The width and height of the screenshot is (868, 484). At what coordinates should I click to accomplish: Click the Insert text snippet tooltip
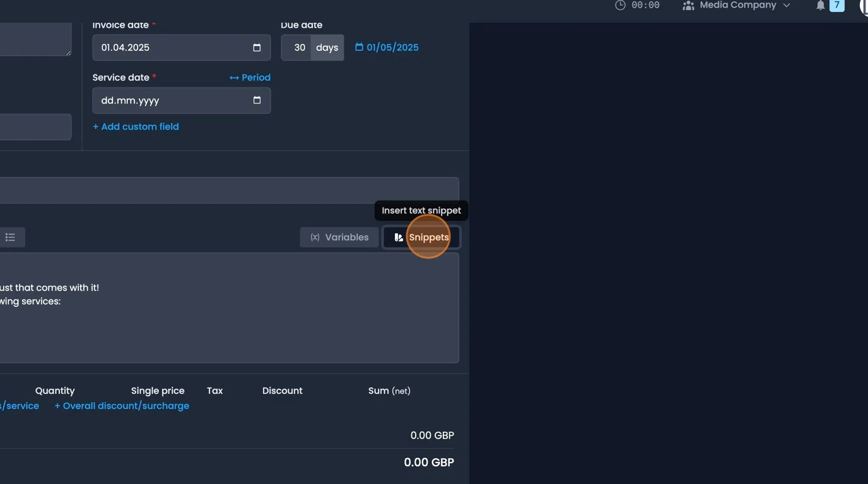point(421,210)
